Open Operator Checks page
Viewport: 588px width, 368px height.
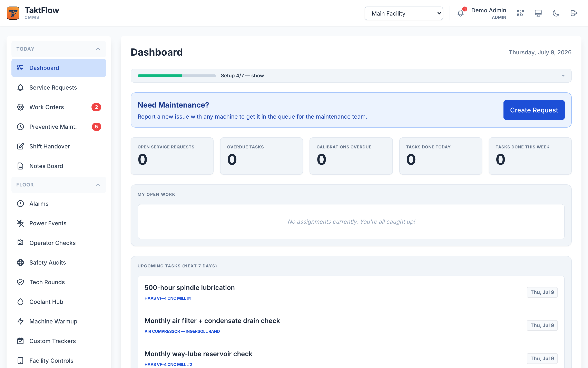coord(59,243)
